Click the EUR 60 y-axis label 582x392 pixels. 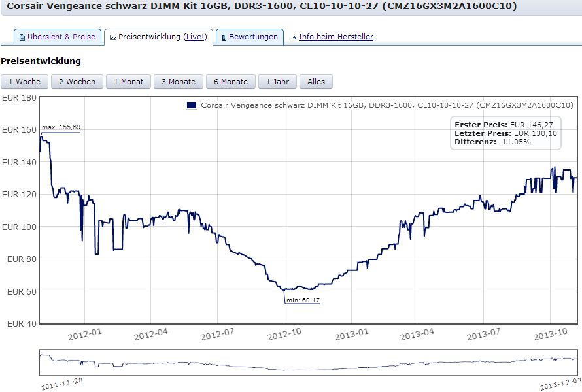point(22,292)
